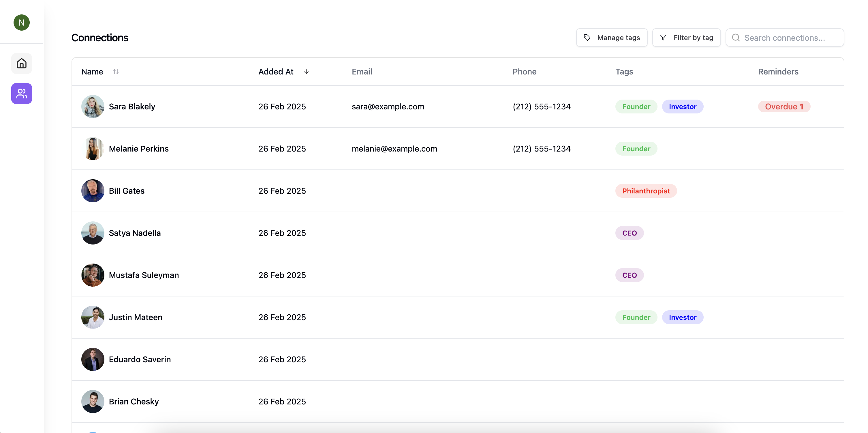This screenshot has width=868, height=433.
Task: Click the tag icon in Manage tags
Action: 587,38
